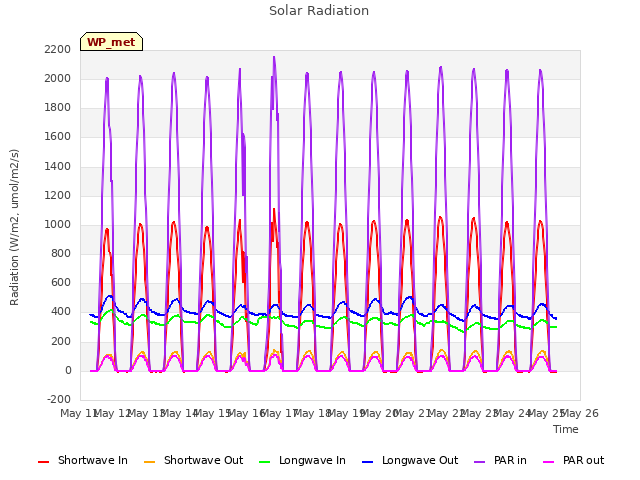Image resolution: width=640 pixels, height=480 pixels.
Task: Toggle the Shortwave In legend entry
Action: [x=83, y=460]
